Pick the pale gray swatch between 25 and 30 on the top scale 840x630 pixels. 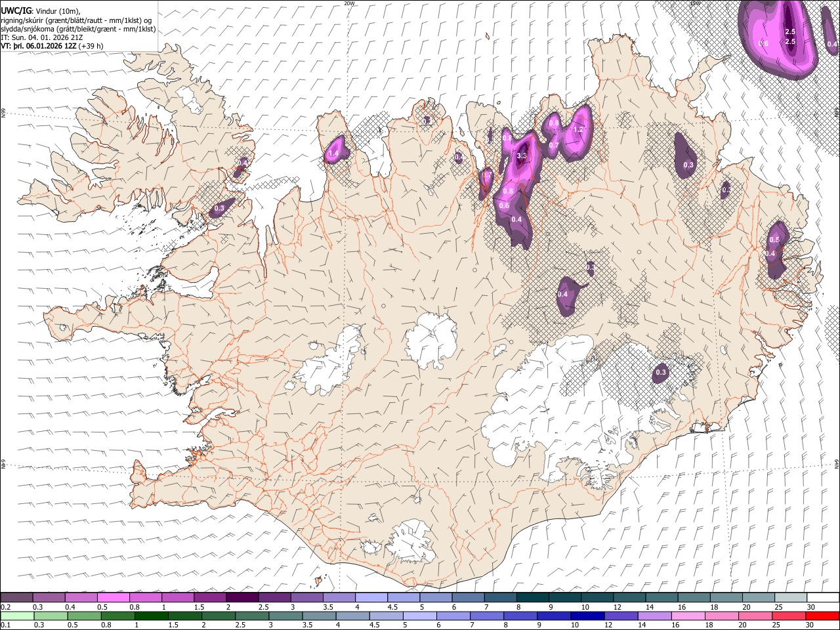(791, 598)
